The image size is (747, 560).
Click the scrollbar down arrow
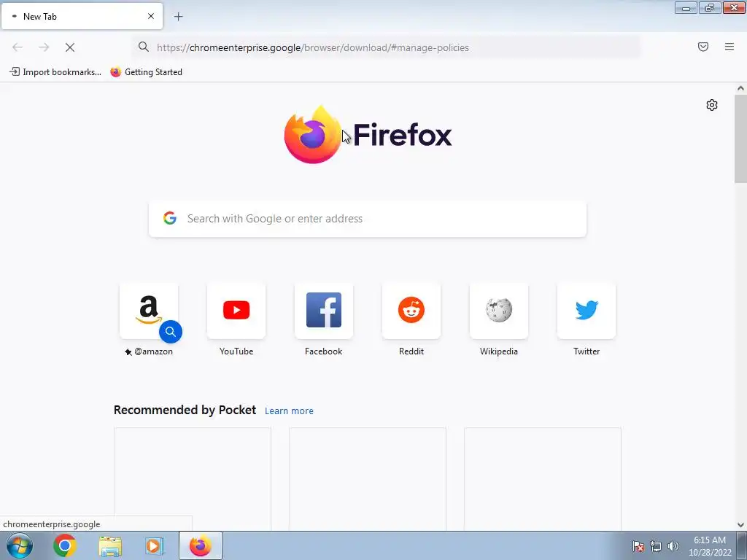(740, 525)
